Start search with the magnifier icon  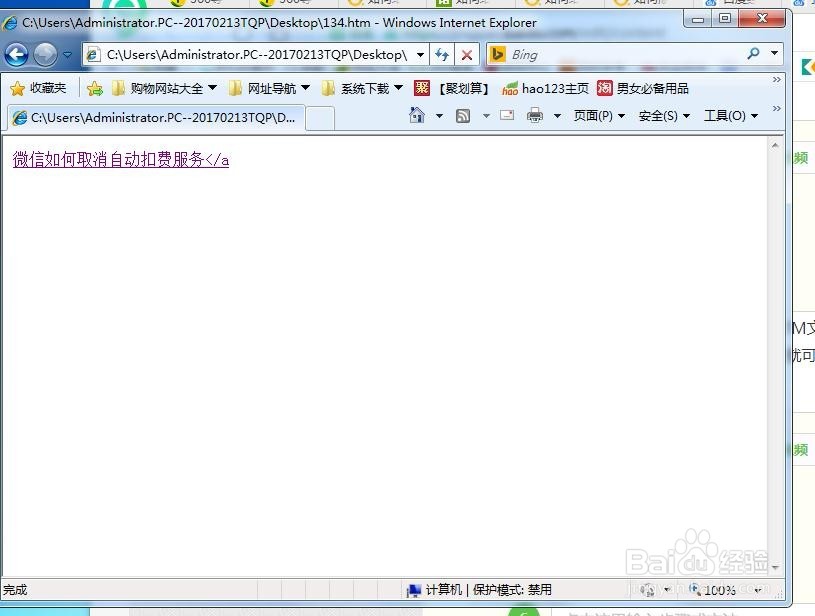[753, 54]
